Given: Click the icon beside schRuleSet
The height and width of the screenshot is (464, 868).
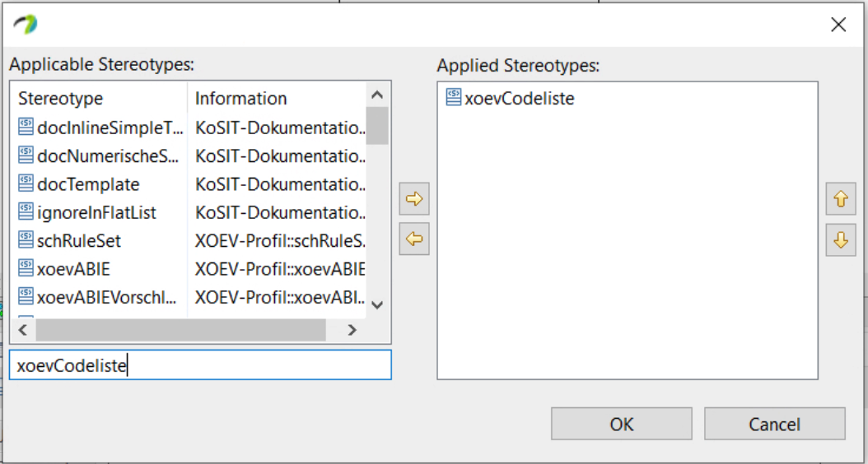Looking at the screenshot, I should [x=26, y=240].
